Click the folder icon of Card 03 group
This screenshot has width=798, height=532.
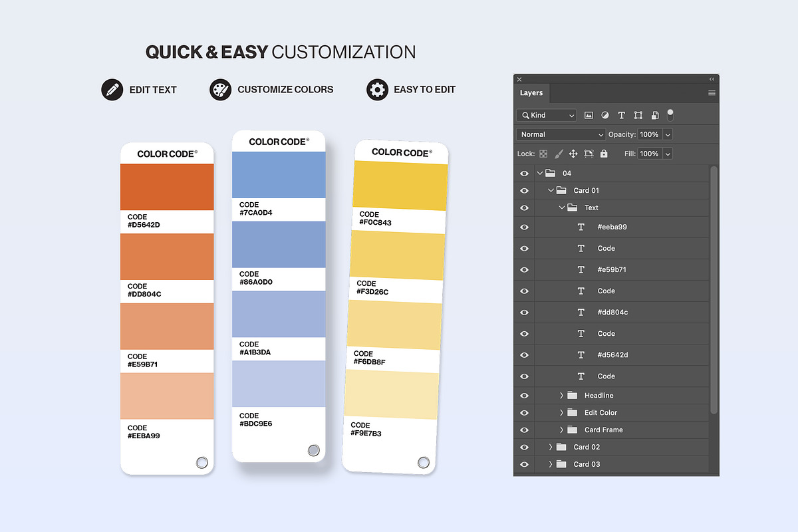[561, 464]
